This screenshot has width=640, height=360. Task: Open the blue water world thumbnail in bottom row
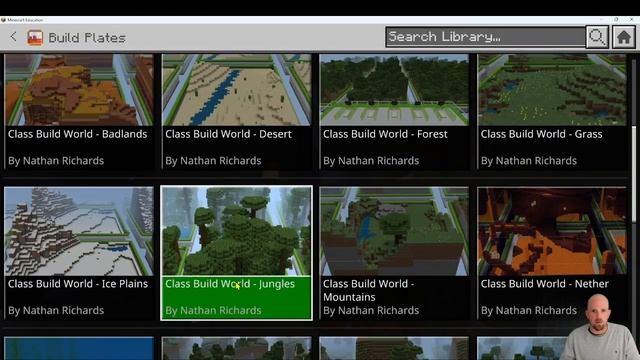click(x=79, y=348)
